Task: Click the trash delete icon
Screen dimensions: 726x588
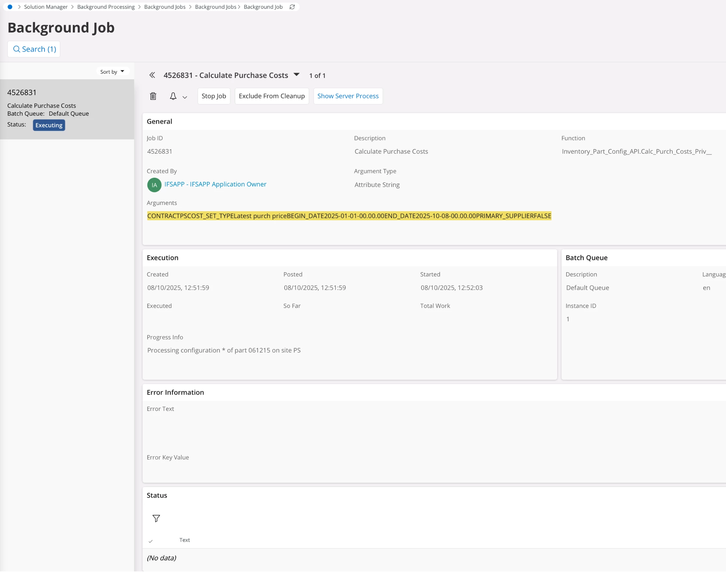Action: 153,96
